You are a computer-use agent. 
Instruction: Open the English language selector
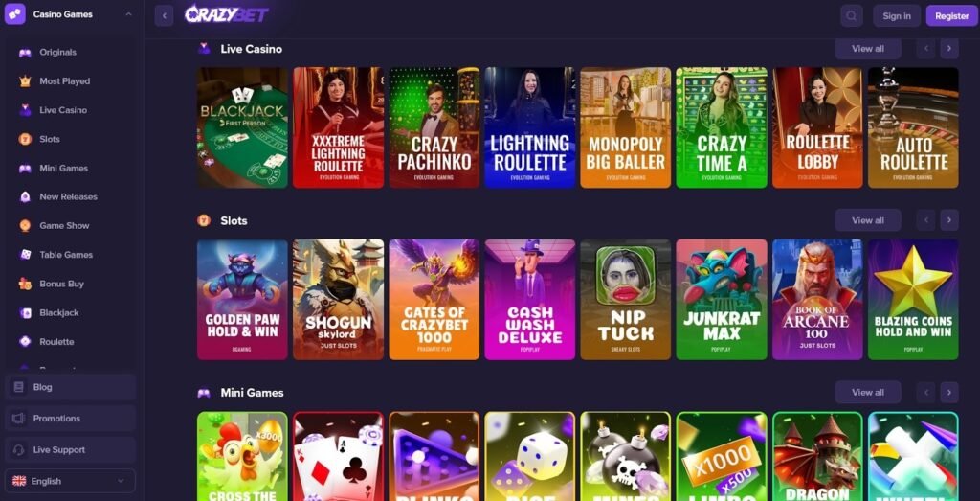click(70, 481)
